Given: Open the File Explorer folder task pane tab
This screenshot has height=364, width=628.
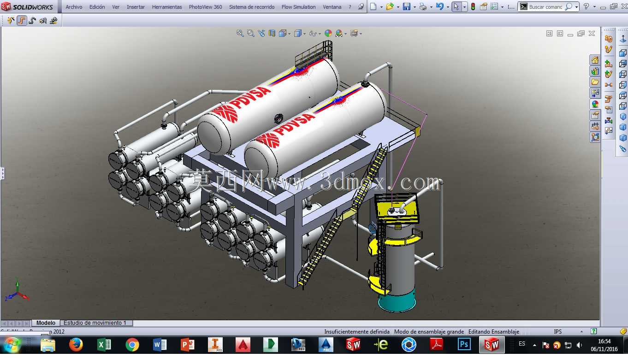Looking at the screenshot, I should click(x=595, y=82).
